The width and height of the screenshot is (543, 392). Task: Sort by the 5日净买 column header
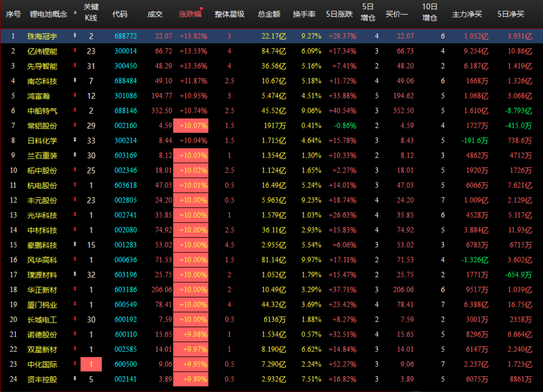[x=511, y=14]
